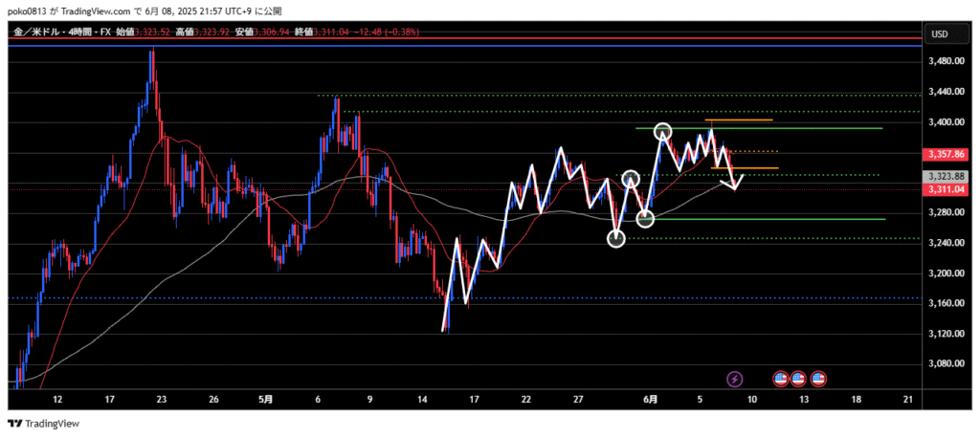Click the 4時間 timeframe label in the chart title

(81, 33)
